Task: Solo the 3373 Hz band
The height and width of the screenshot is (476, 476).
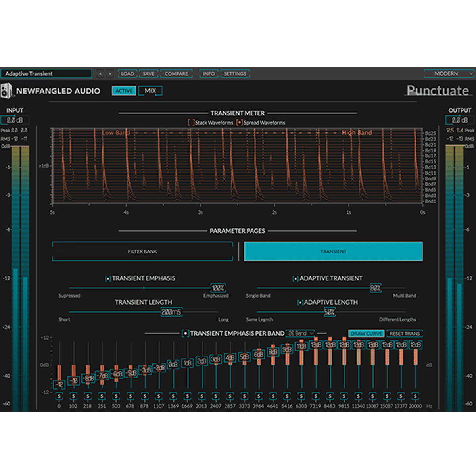Action: (245, 396)
